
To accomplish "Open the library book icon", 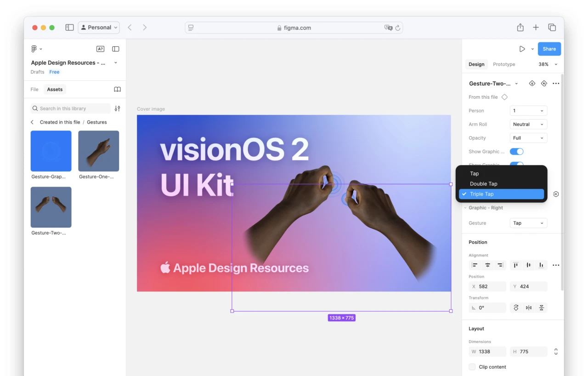I will pyautogui.click(x=117, y=89).
